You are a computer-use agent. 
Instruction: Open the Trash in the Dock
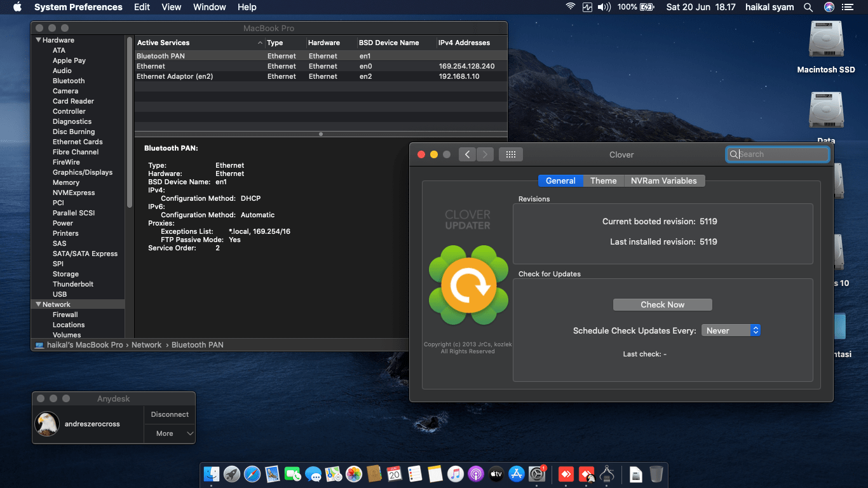656,474
